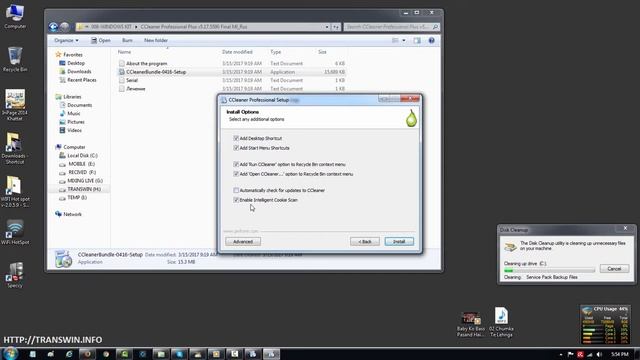Open the Baby Ko Bass Pasand Hai video file
Image resolution: width=640 pixels, height=360 pixels.
pyautogui.click(x=471, y=324)
